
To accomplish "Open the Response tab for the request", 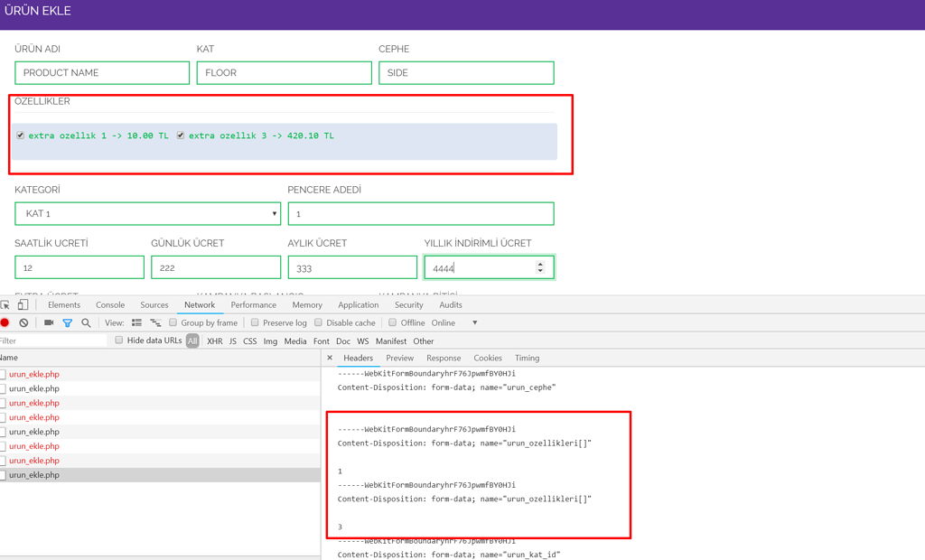I will tap(444, 358).
